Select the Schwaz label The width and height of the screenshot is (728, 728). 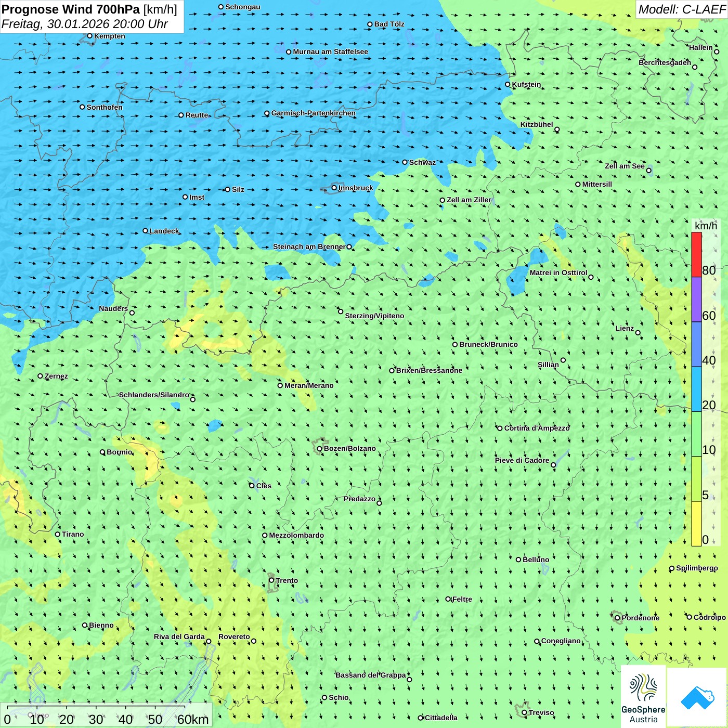[423, 162]
